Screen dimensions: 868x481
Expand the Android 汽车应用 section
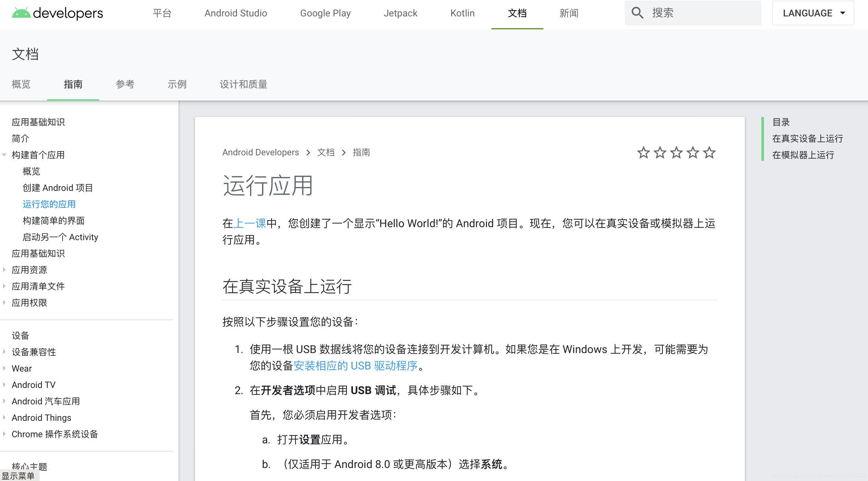coord(4,401)
